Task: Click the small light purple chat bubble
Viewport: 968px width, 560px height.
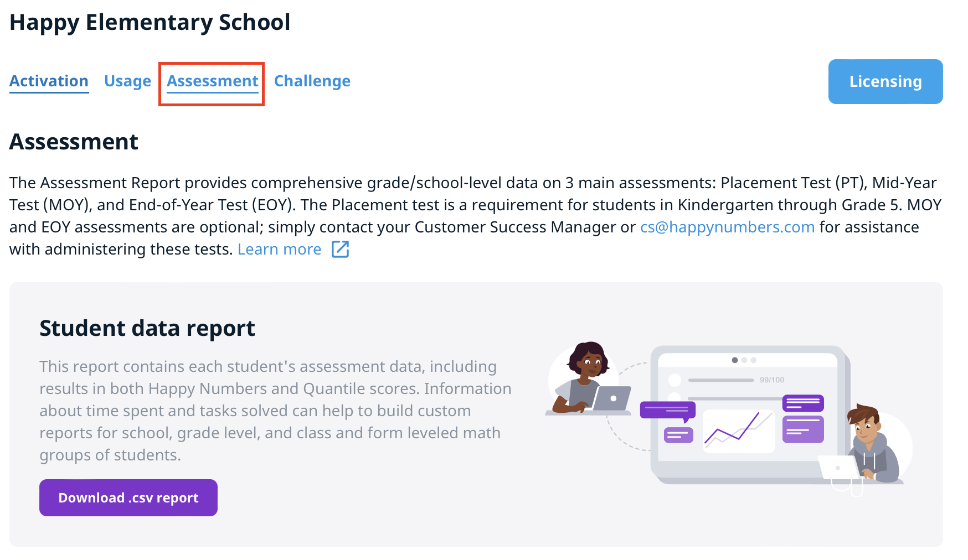Action: [x=678, y=435]
